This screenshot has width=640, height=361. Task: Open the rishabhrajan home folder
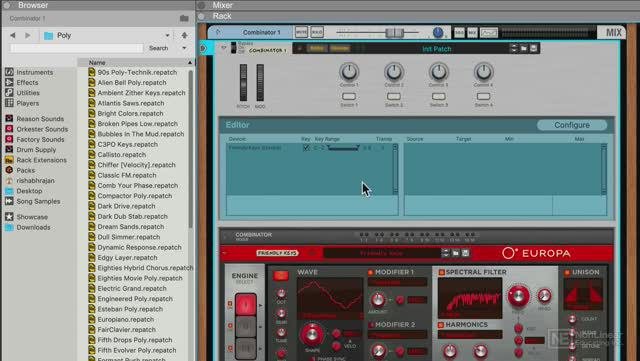tap(30, 180)
